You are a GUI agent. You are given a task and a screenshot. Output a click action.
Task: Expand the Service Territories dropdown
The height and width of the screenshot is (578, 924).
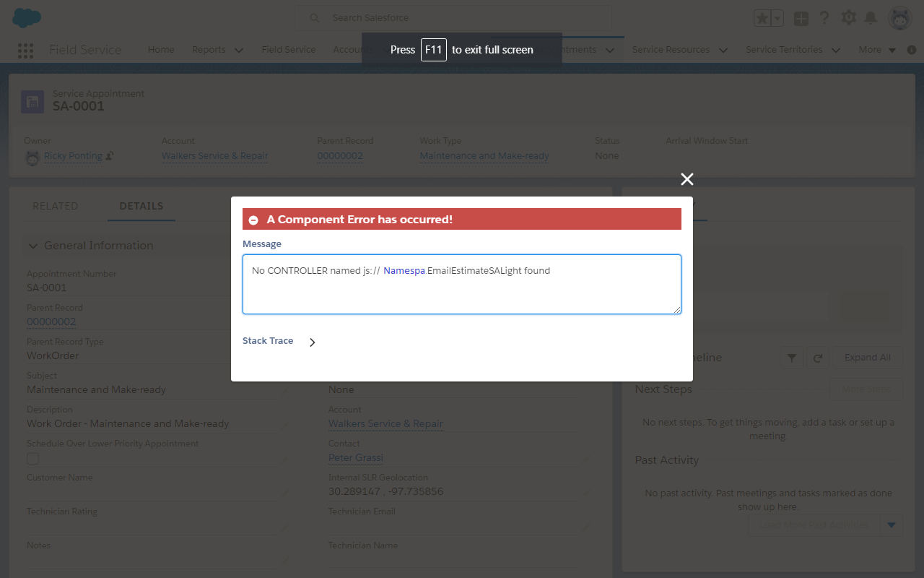pyautogui.click(x=836, y=51)
